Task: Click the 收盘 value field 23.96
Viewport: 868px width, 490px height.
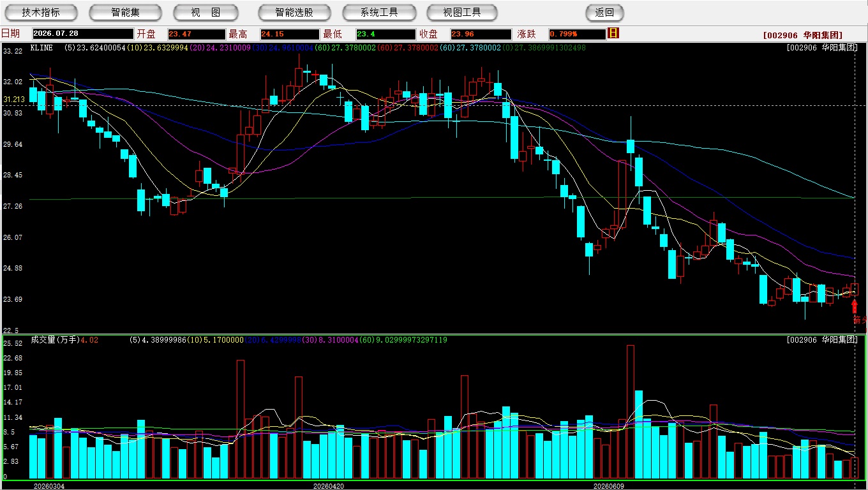Action: (481, 34)
